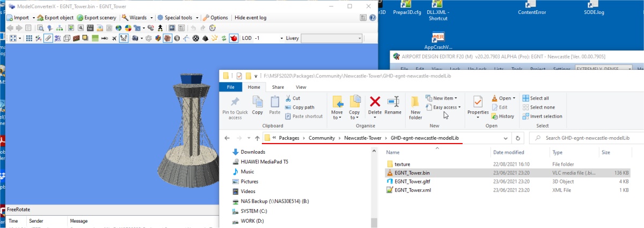Open the Move to dropdown

337,108
